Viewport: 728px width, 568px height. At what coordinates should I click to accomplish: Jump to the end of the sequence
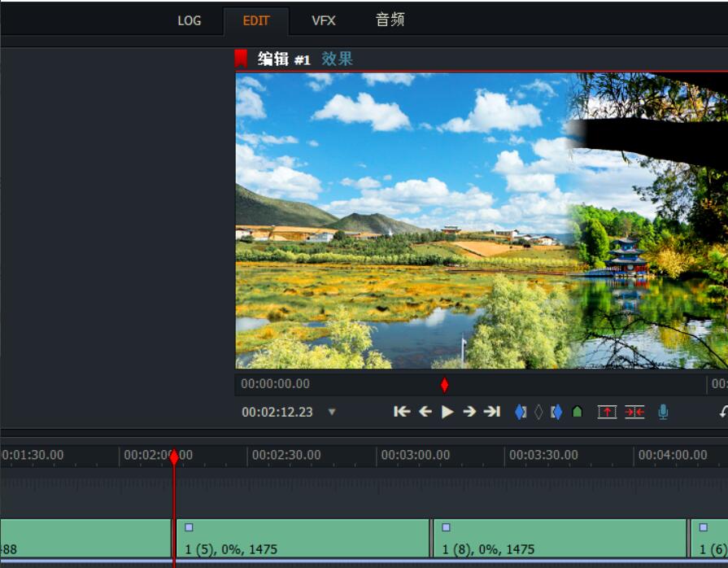tap(491, 412)
